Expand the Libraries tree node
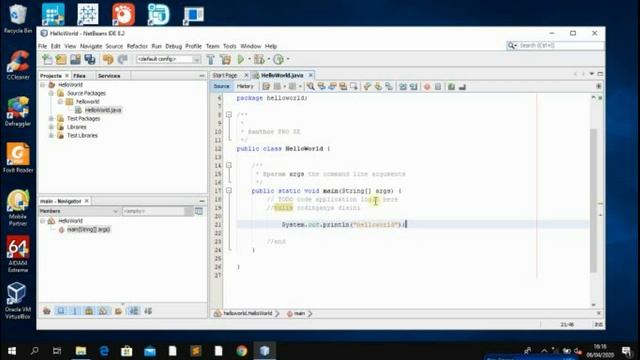640x360 pixels. pos(51,127)
